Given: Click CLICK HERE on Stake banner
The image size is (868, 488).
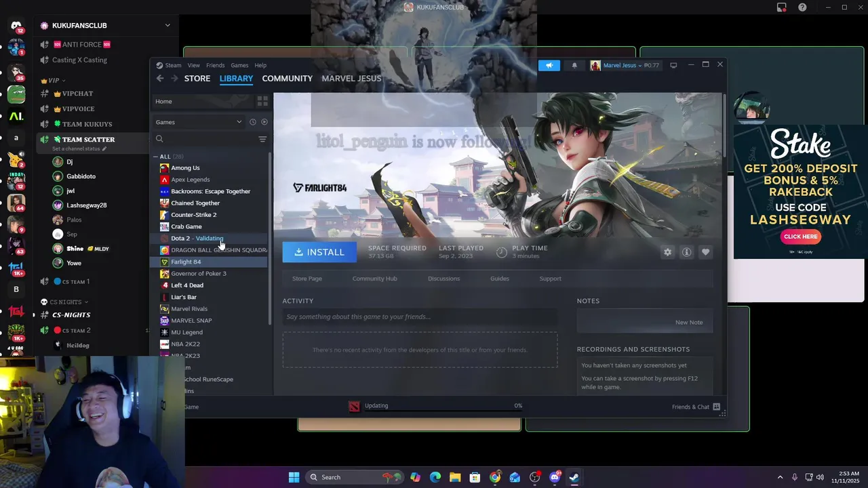Looking at the screenshot, I should [800, 237].
